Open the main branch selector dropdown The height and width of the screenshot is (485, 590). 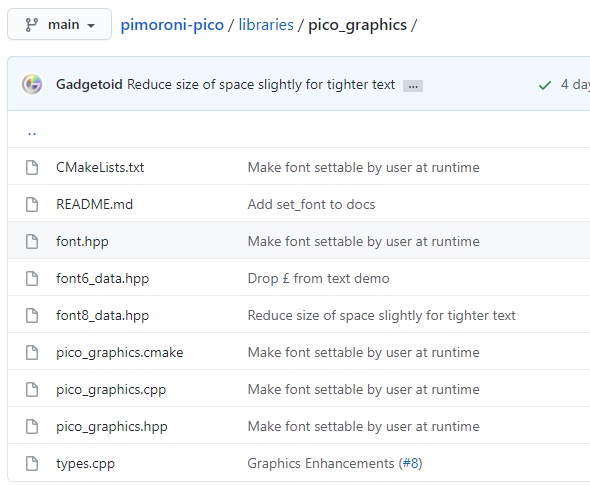tap(59, 24)
